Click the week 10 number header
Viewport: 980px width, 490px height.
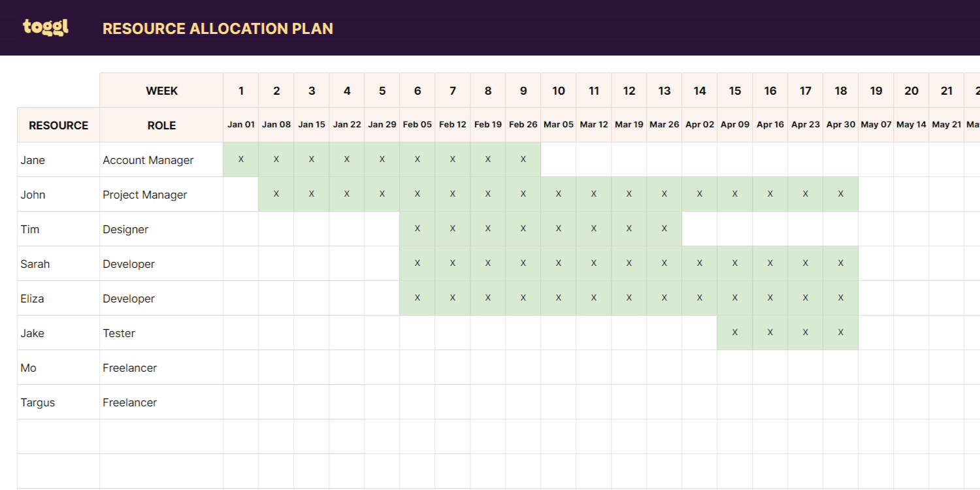click(x=559, y=91)
